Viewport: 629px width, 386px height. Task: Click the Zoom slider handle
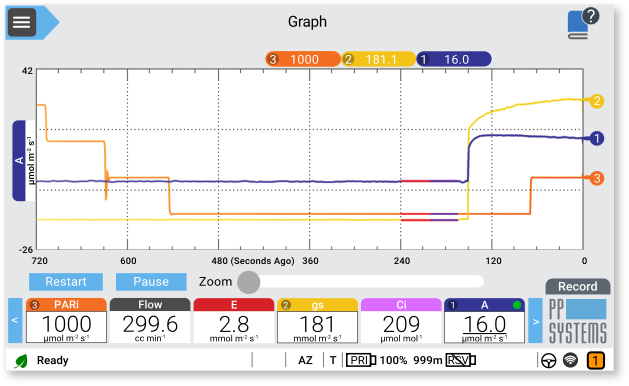(x=249, y=282)
